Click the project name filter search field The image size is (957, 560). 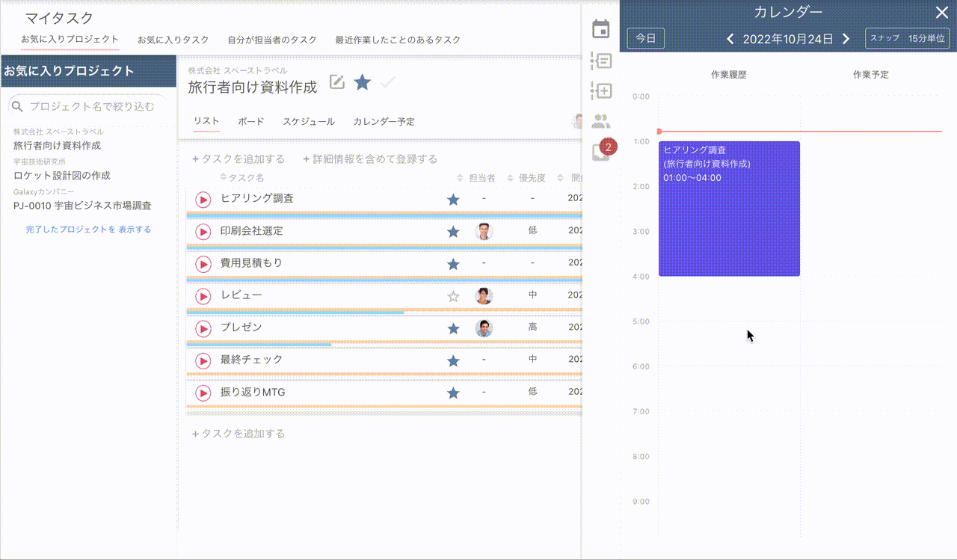click(89, 105)
